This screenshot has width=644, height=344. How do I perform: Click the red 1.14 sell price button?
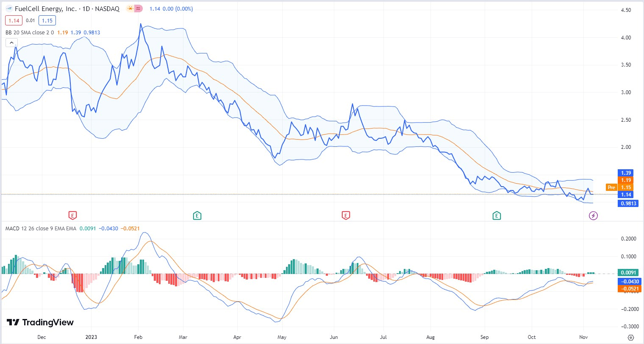pos(14,20)
